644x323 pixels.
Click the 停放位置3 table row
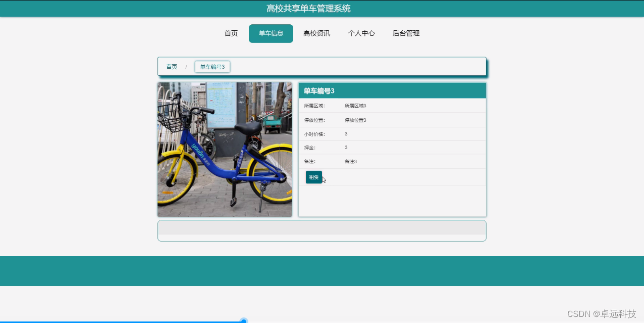[356, 120]
